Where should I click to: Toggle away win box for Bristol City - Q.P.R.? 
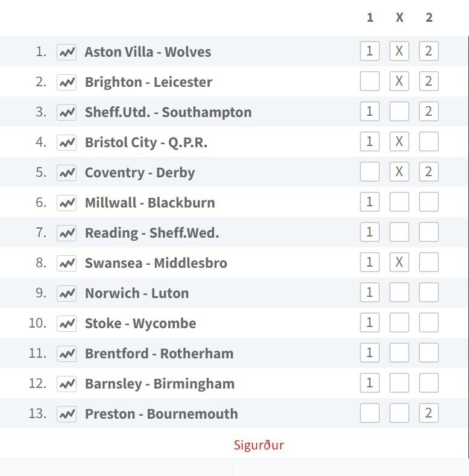(x=429, y=141)
